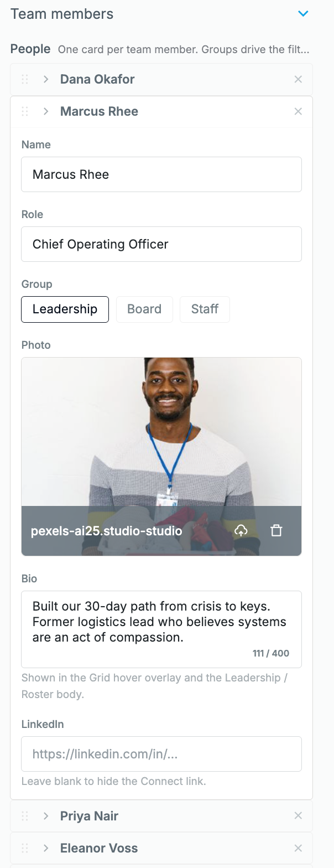Grab the Dana Okafor drag handle
The height and width of the screenshot is (868, 334).
coord(25,79)
